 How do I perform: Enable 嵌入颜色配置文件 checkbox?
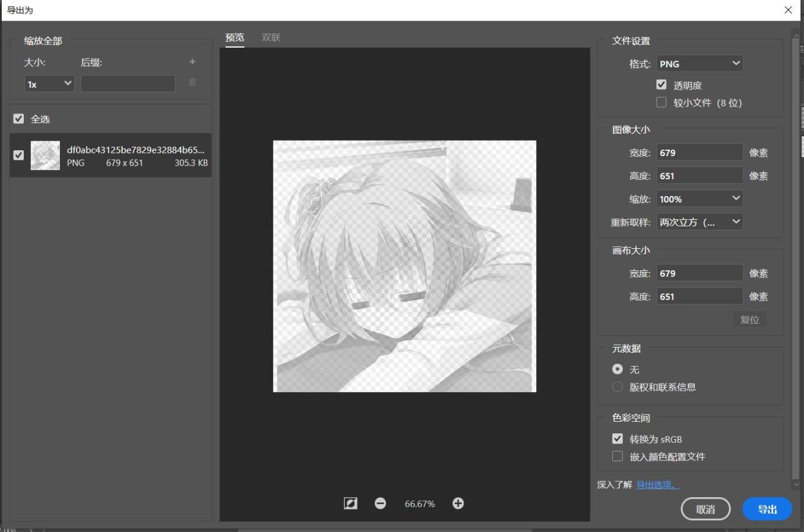(x=618, y=456)
